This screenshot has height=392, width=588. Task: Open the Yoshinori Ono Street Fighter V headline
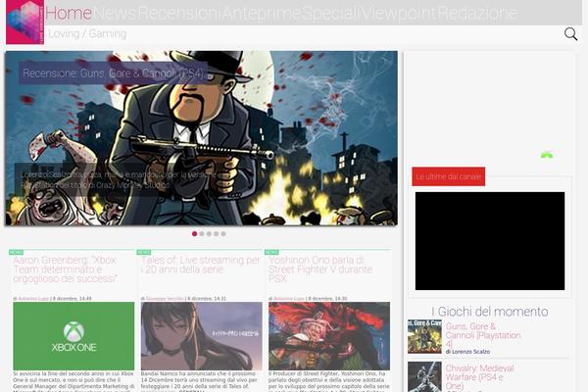pyautogui.click(x=320, y=269)
